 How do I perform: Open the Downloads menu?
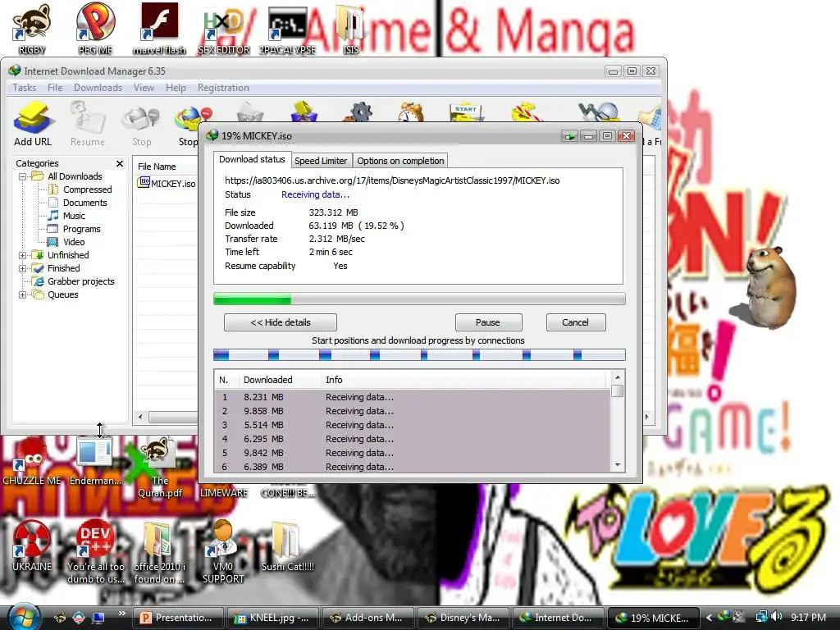(x=98, y=88)
